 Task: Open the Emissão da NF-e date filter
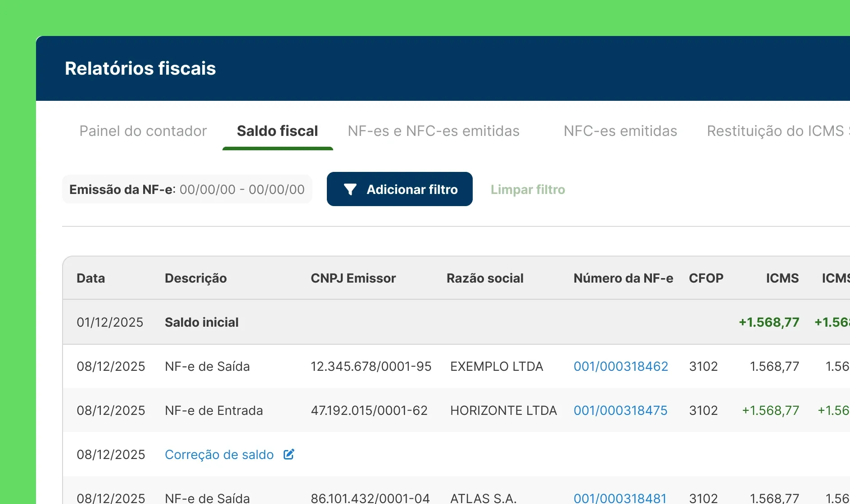(x=187, y=189)
